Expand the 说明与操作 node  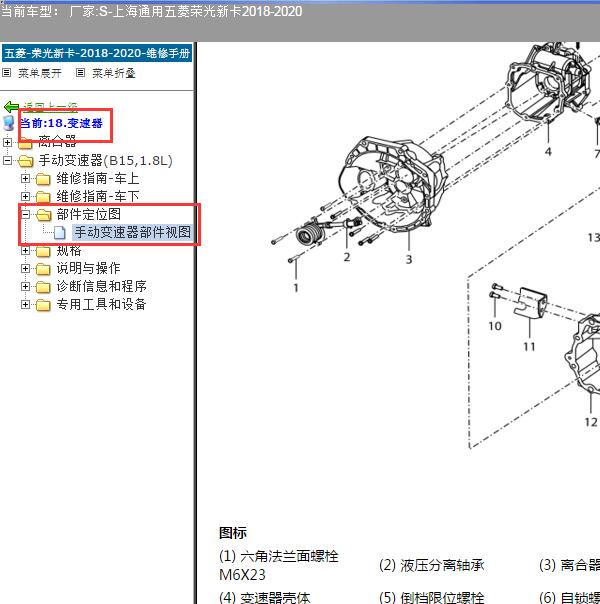pyautogui.click(x=25, y=268)
